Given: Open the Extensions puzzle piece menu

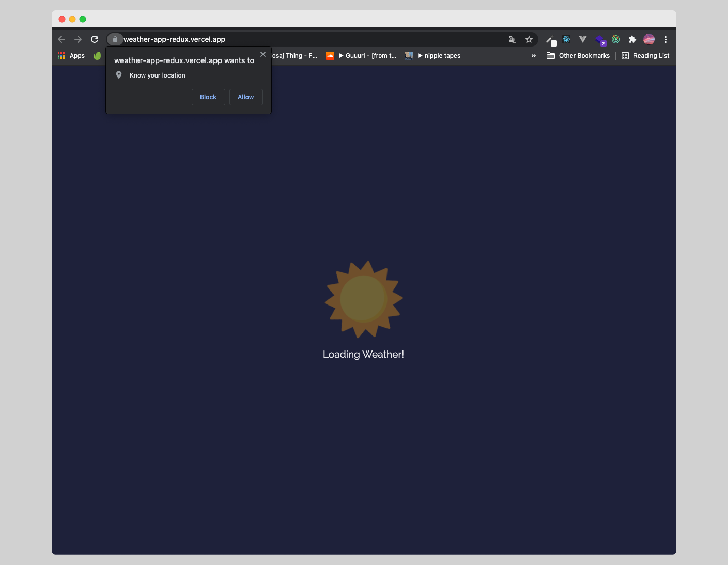Looking at the screenshot, I should (632, 39).
